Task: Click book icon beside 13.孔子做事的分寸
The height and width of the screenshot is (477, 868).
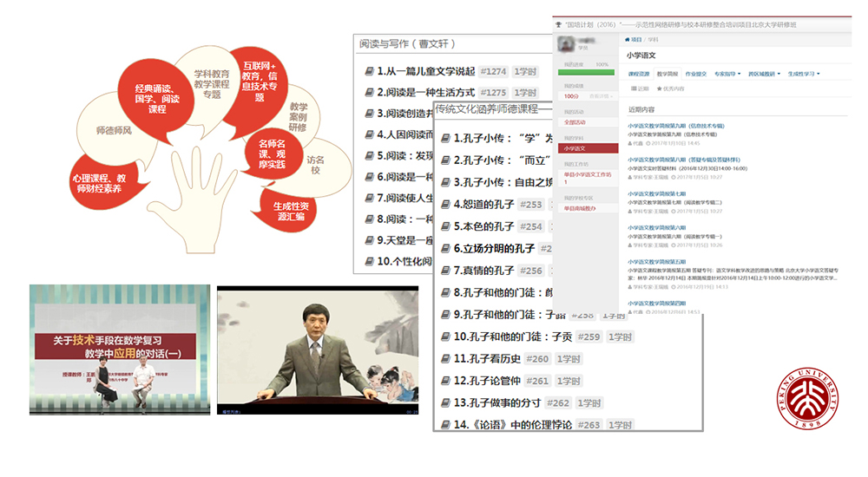Action: click(x=445, y=403)
